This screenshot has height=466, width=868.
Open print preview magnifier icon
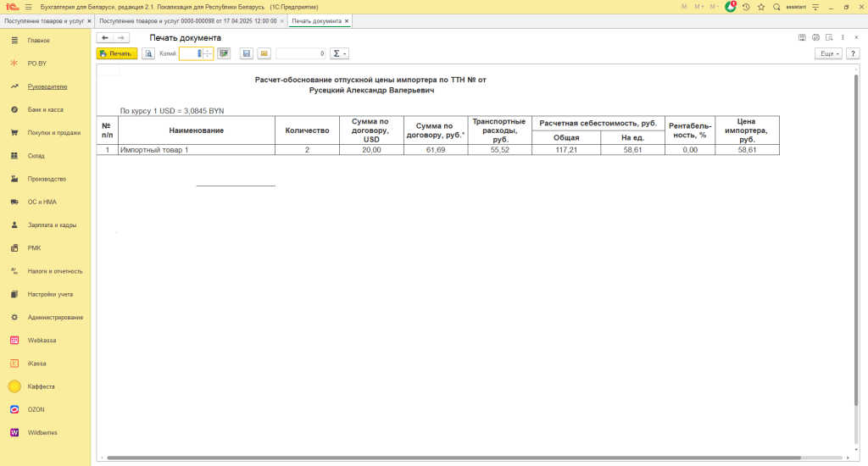click(x=148, y=53)
